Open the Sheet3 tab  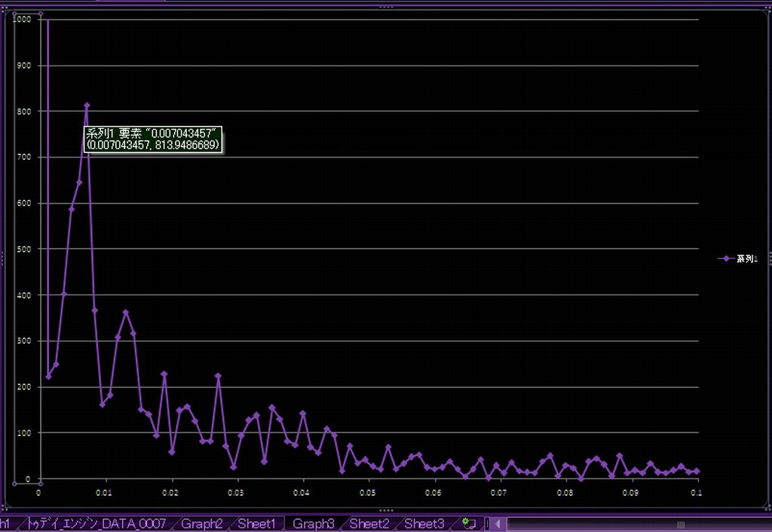(424, 523)
